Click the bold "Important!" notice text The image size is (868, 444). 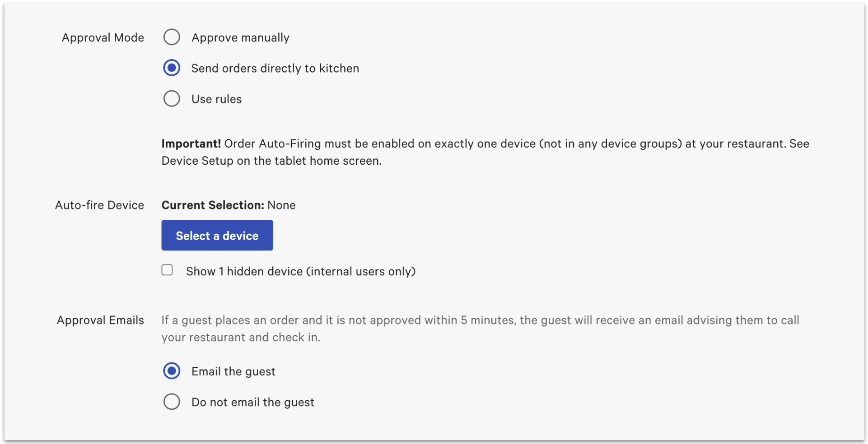click(191, 143)
